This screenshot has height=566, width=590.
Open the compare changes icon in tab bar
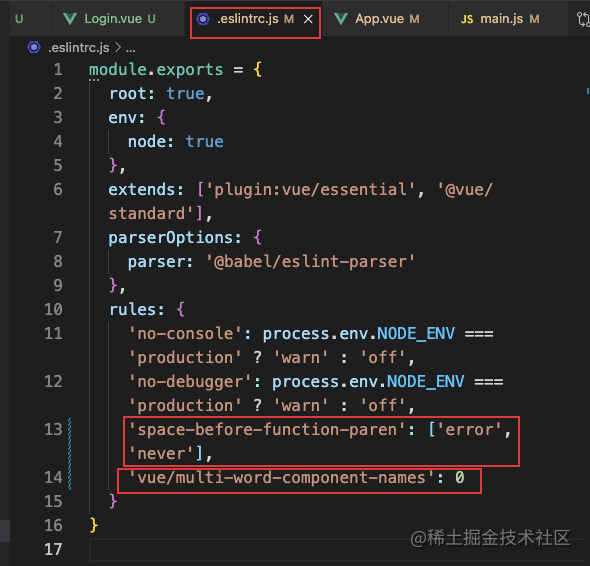583,19
